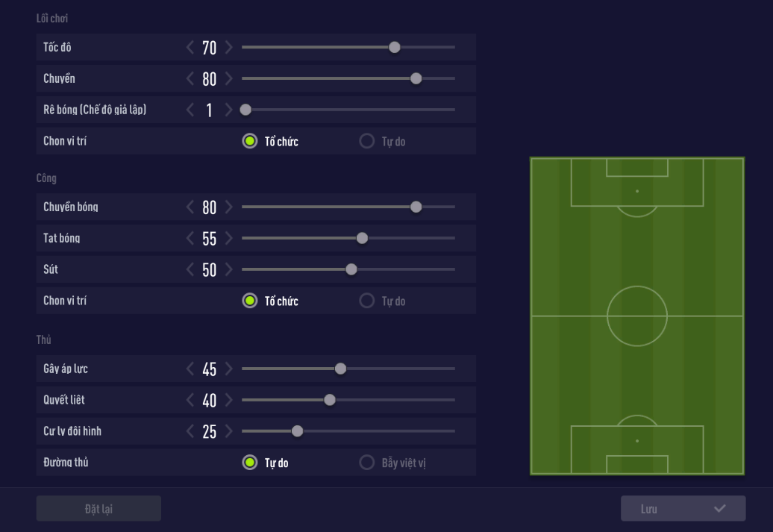Click the Lưu save button
The height and width of the screenshot is (532, 773).
click(683, 509)
